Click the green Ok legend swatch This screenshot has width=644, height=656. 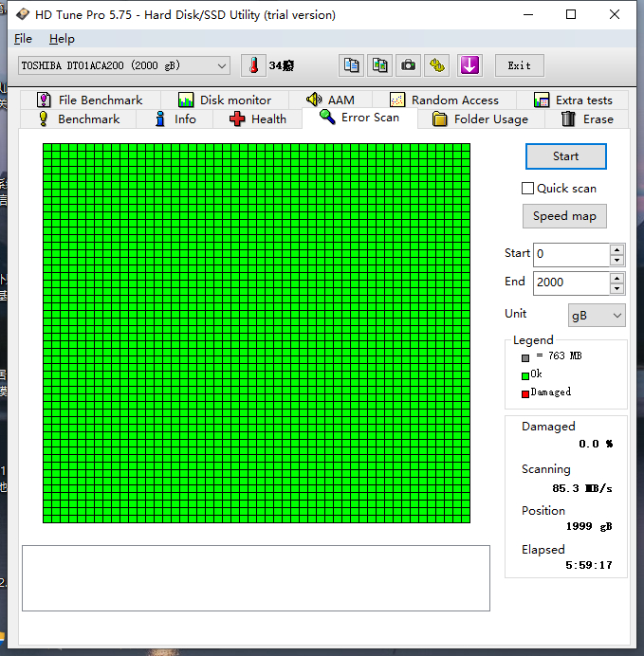(x=525, y=375)
